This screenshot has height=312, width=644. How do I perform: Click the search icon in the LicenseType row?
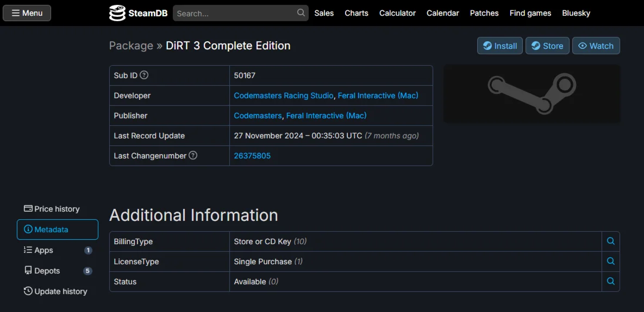coord(611,261)
